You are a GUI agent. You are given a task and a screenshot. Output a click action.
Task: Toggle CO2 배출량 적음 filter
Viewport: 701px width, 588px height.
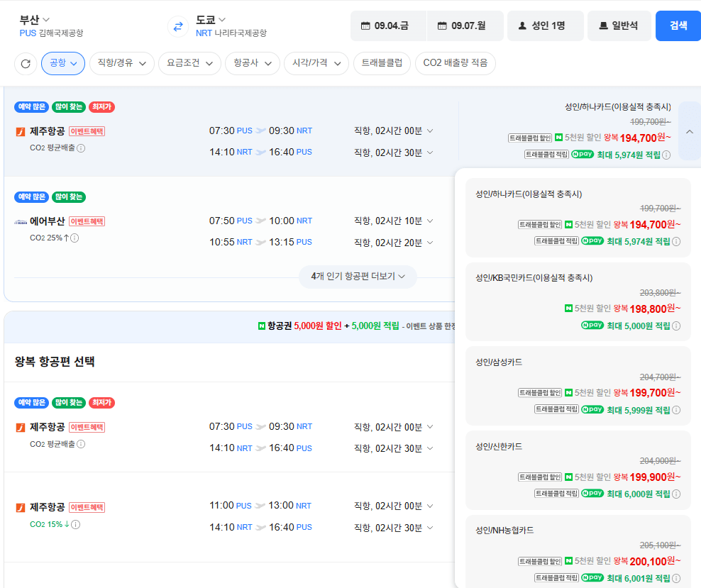[455, 63]
